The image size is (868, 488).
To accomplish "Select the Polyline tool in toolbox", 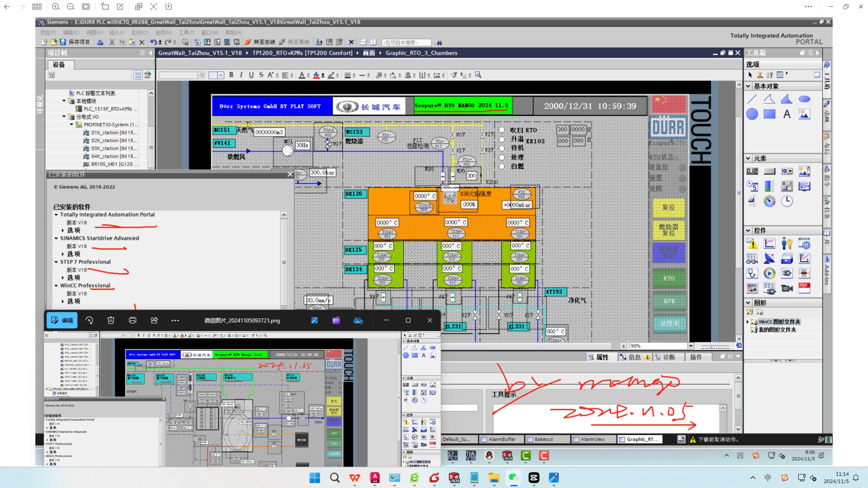I will click(769, 99).
